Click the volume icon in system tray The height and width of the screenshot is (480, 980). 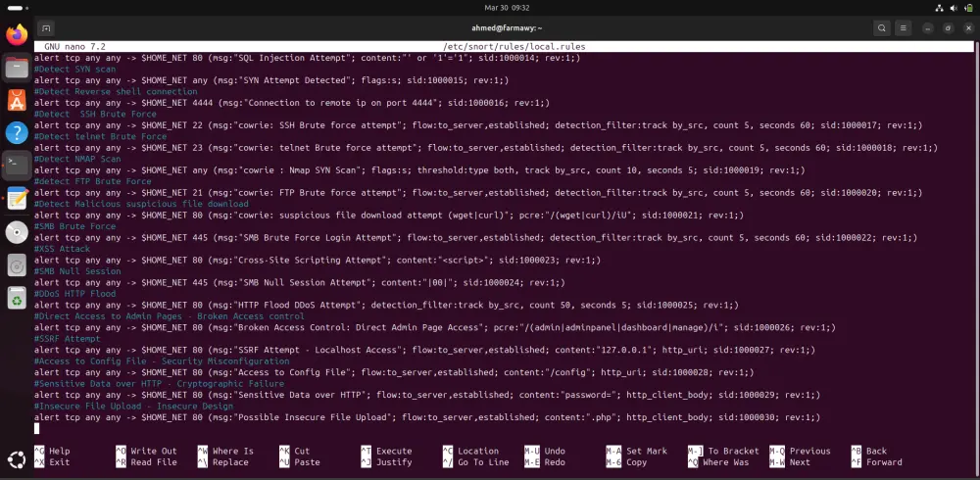tap(954, 8)
